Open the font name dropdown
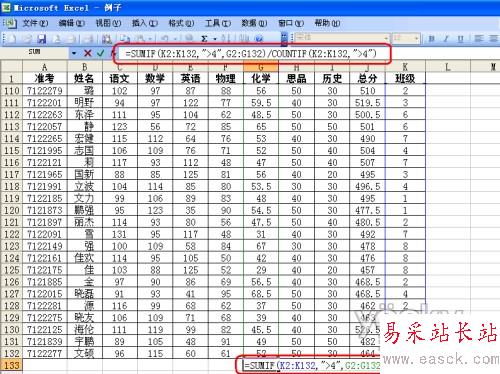Image resolution: width=500 pixels, height=374 pixels. [x=386, y=39]
